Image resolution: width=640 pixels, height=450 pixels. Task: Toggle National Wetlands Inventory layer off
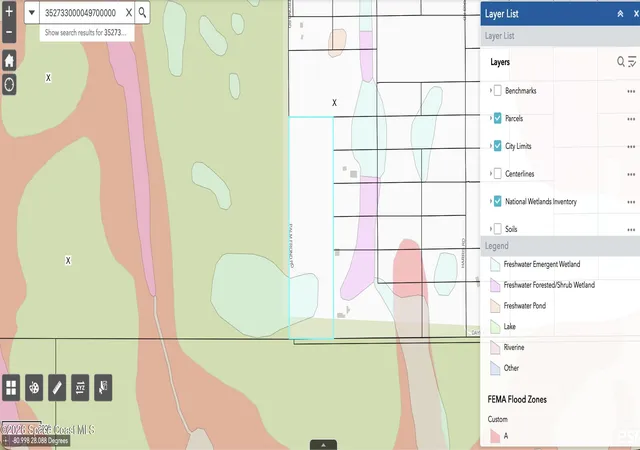498,201
